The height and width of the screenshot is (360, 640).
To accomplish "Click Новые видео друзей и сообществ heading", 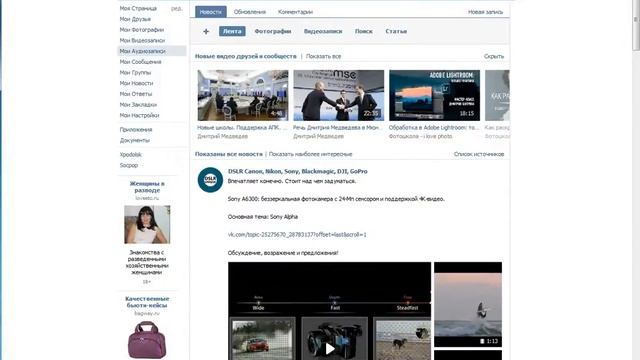I will coord(246,56).
